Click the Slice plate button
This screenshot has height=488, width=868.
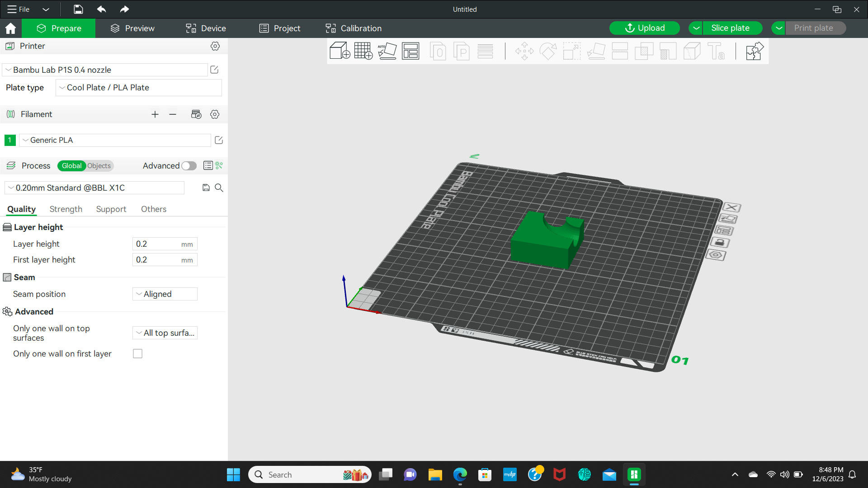click(731, 28)
